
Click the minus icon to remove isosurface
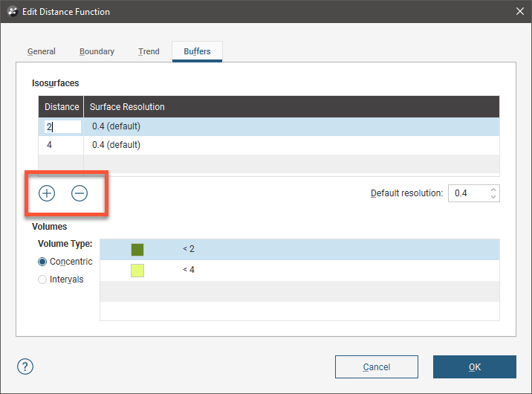click(80, 193)
